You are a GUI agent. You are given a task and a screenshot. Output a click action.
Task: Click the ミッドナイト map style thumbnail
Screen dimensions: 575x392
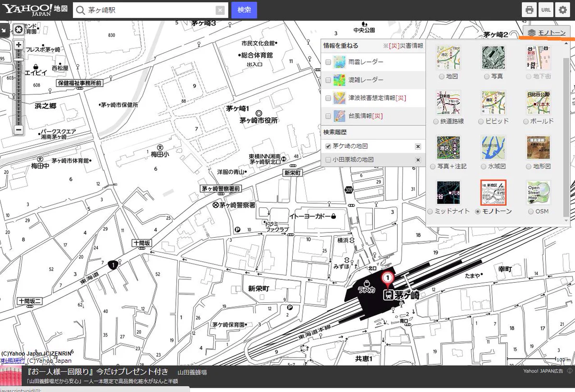click(448, 193)
